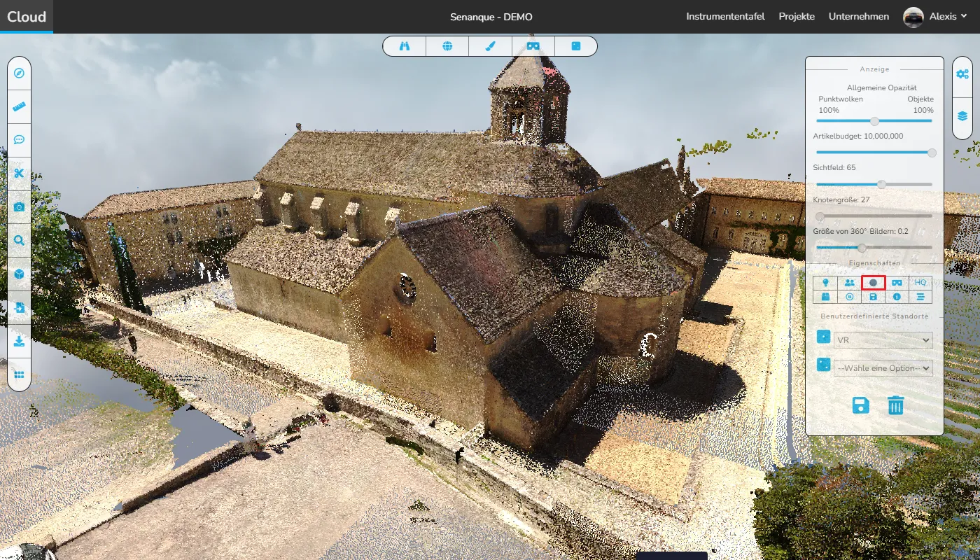
Task: Open the grid apps icon in left toolbar
Action: pos(19,374)
